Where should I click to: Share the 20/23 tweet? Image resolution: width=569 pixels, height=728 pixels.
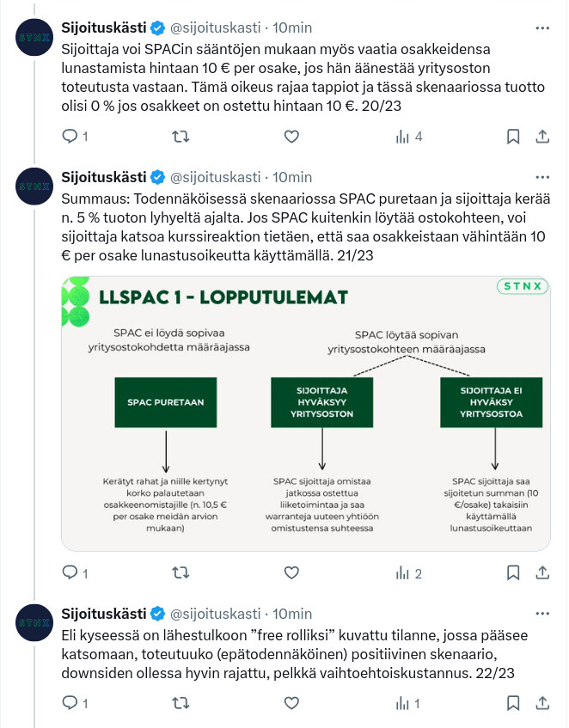tap(542, 136)
